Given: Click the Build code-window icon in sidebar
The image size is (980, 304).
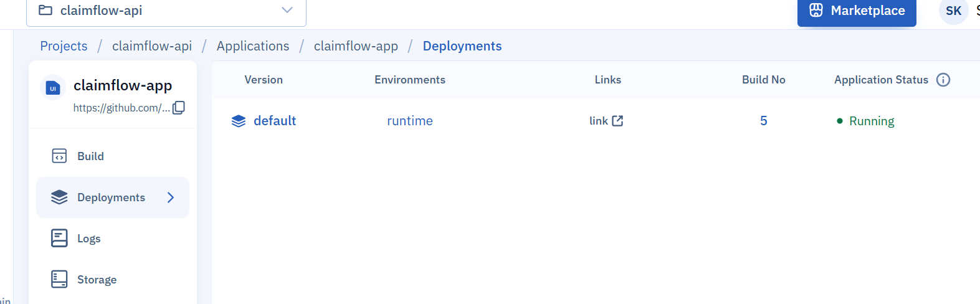Looking at the screenshot, I should point(59,156).
